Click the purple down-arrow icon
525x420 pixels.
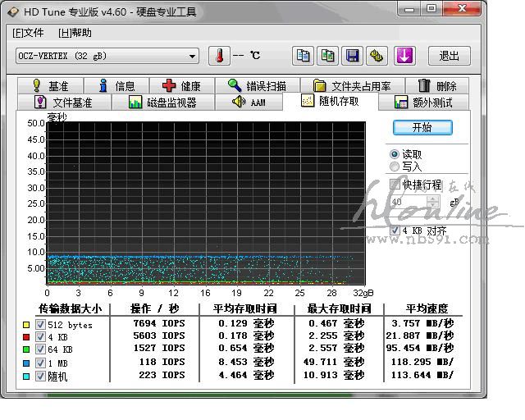coord(404,56)
